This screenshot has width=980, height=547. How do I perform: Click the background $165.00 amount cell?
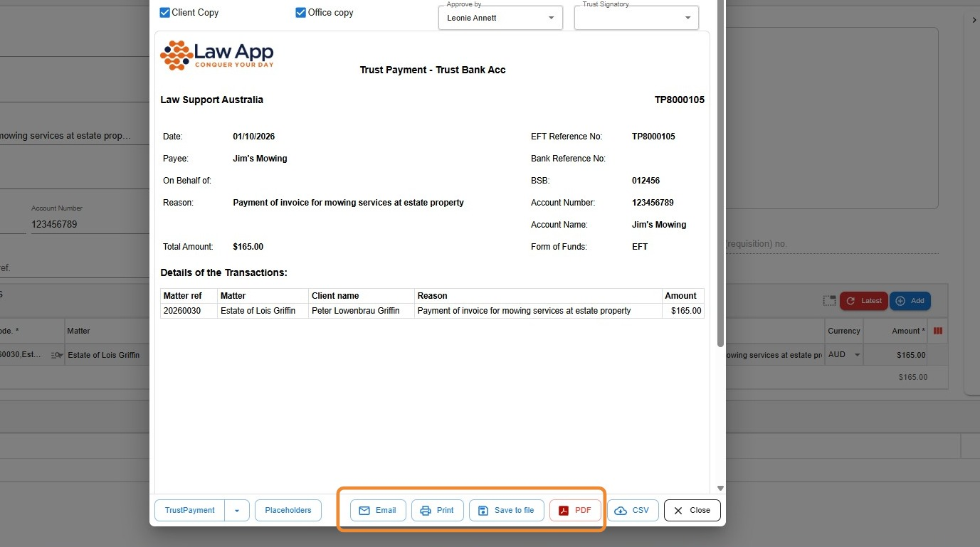[x=897, y=355]
